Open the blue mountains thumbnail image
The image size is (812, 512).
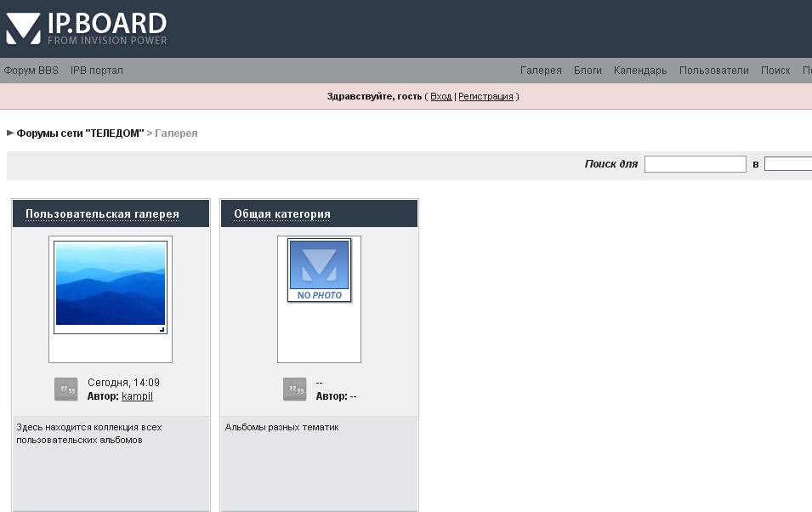pyautogui.click(x=111, y=287)
